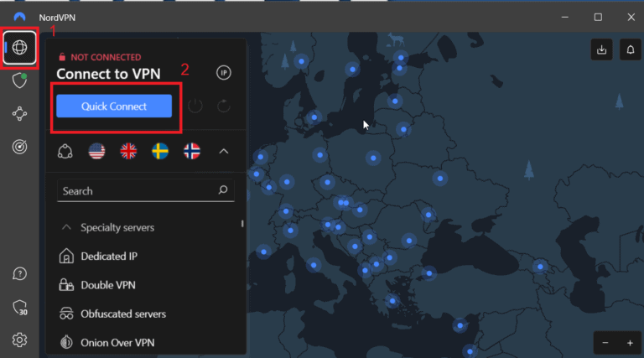
Task: Open the Meshnet sidebar icon
Action: point(19,114)
